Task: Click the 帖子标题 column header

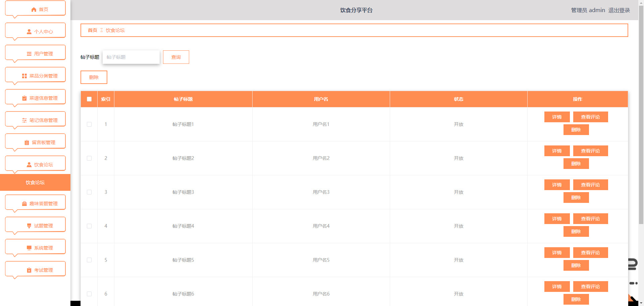Action: coord(183,99)
